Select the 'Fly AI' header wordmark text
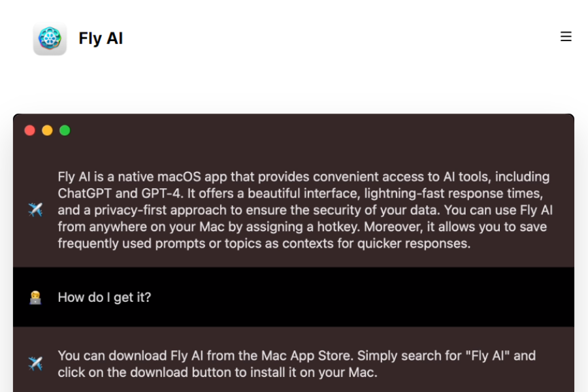Image resolution: width=588 pixels, height=392 pixels. [x=101, y=38]
